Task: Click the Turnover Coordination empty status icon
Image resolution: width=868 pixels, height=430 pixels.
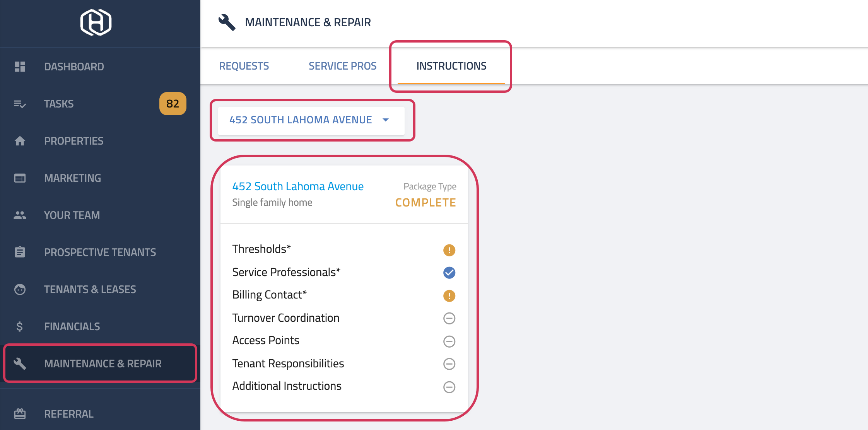Action: pyautogui.click(x=449, y=318)
